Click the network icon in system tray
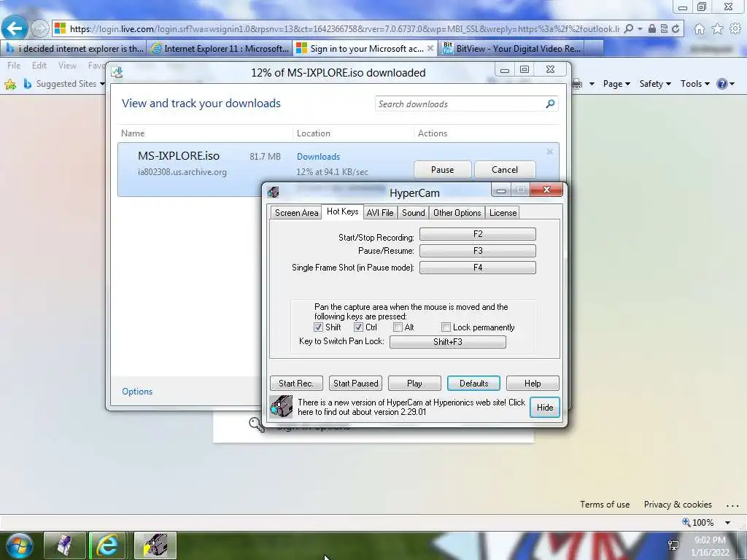Image resolution: width=747 pixels, height=560 pixels. click(673, 545)
